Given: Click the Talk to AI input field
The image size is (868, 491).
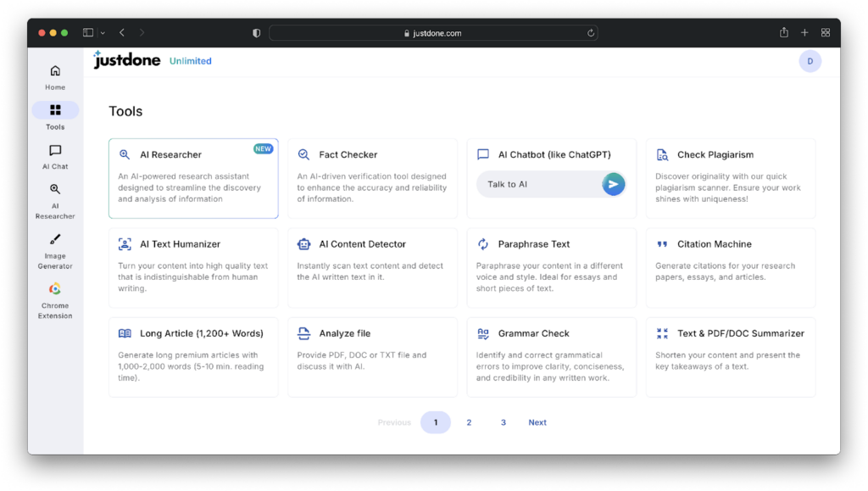Looking at the screenshot, I should coord(538,184).
